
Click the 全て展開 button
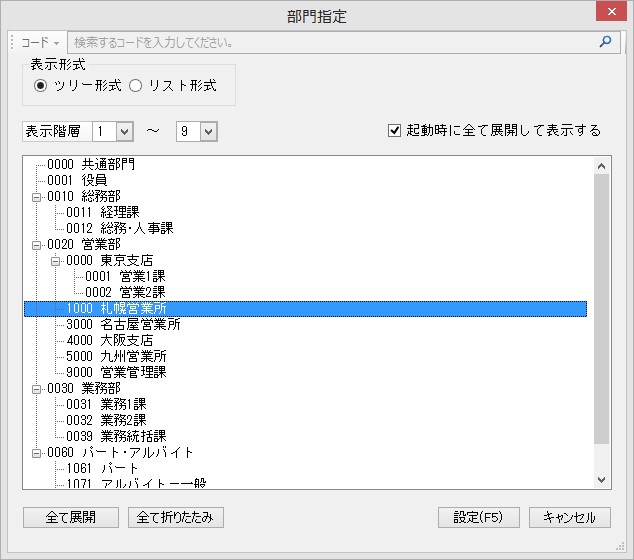pyautogui.click(x=71, y=517)
